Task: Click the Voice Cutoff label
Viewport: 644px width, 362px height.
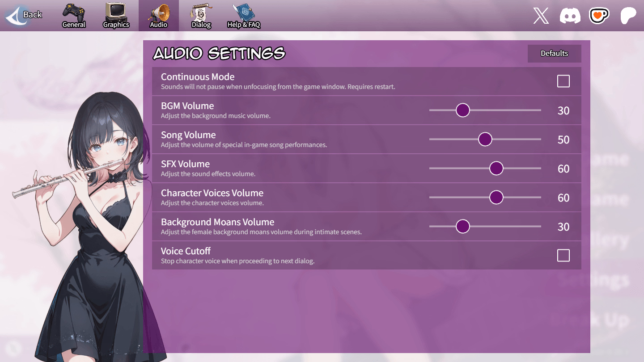Action: 186,251
